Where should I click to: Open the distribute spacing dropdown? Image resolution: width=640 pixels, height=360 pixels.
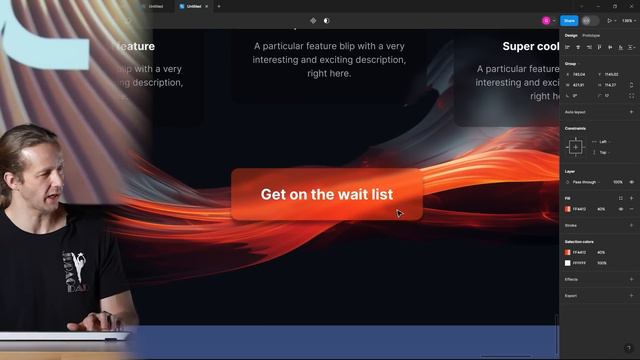click(x=632, y=47)
